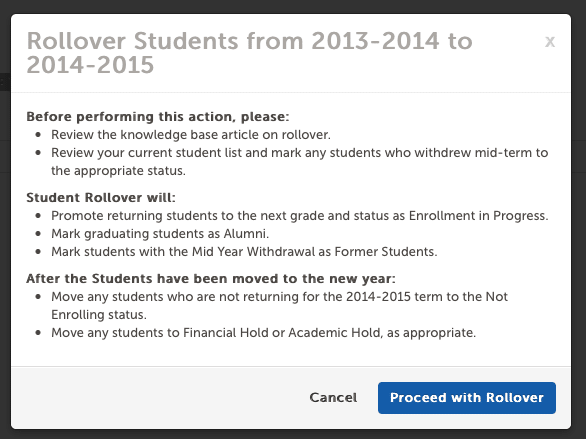Confirm with Proceed with Rollover button
586x439 pixels.
point(467,398)
